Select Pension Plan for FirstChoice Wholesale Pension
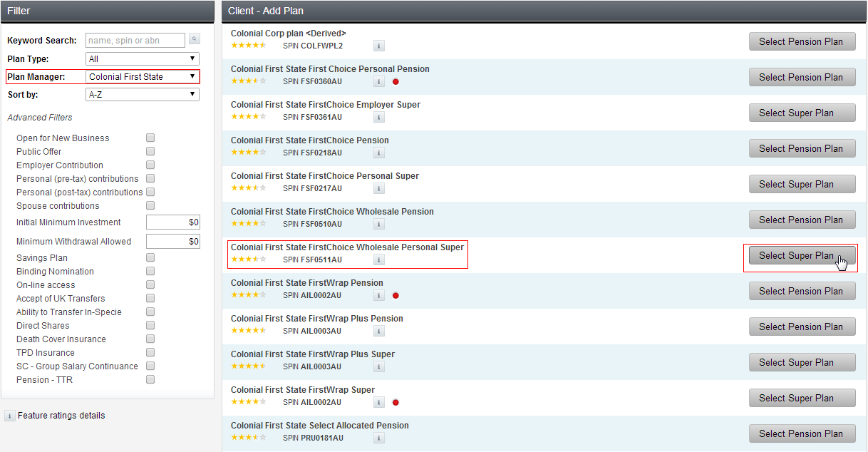 coord(802,220)
